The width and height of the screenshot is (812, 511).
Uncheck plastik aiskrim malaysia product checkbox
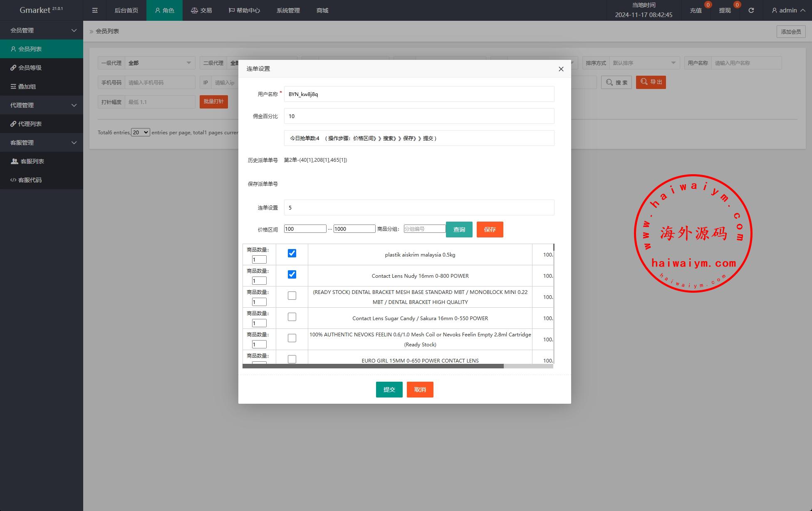[x=292, y=253]
